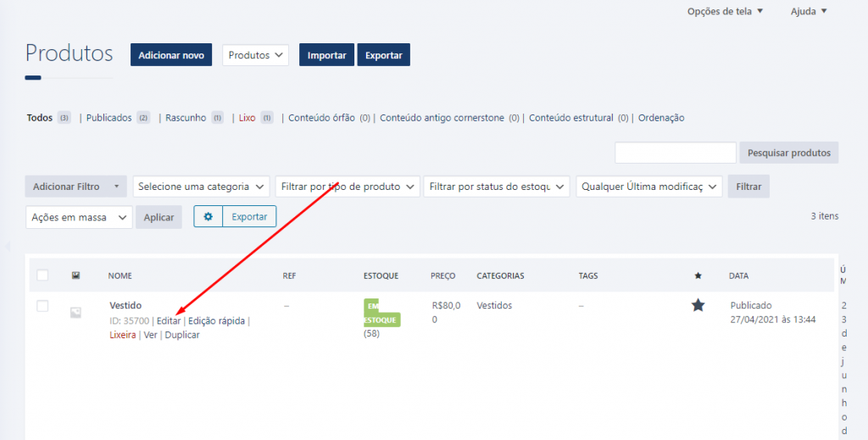Show Conteúdo órfão products

click(321, 118)
